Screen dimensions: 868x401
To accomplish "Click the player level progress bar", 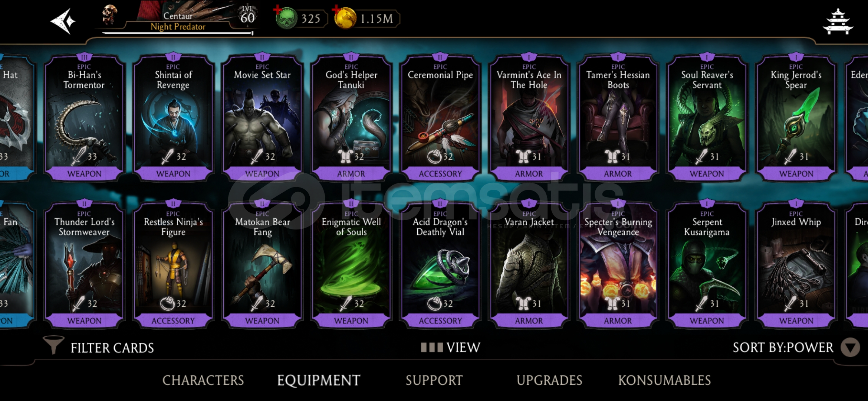I will [178, 33].
